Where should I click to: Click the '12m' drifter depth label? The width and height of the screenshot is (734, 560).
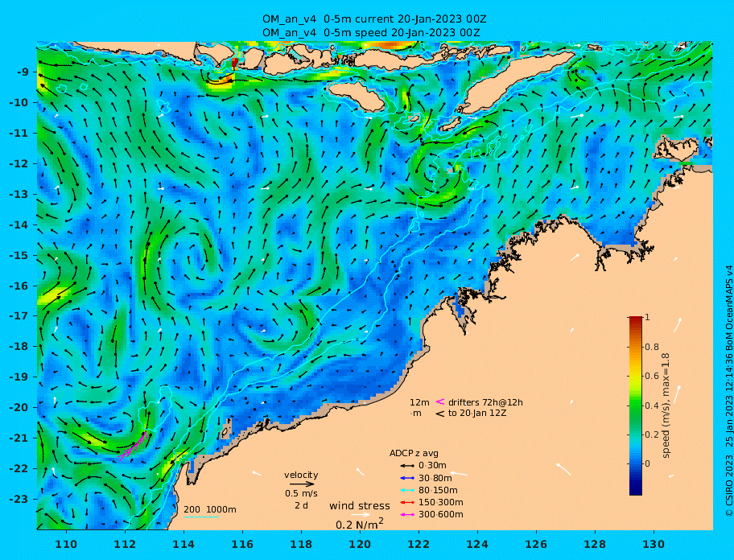tap(419, 402)
